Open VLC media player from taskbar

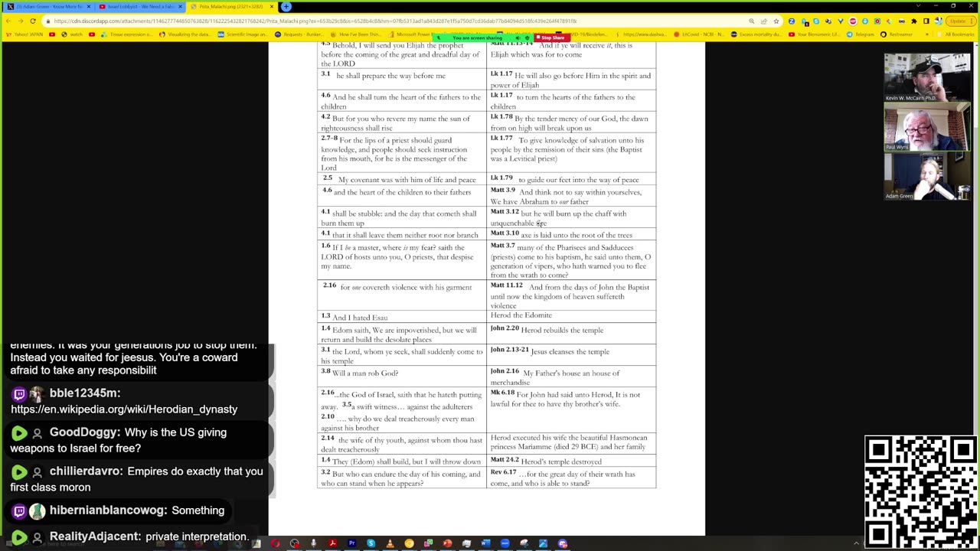390,543
